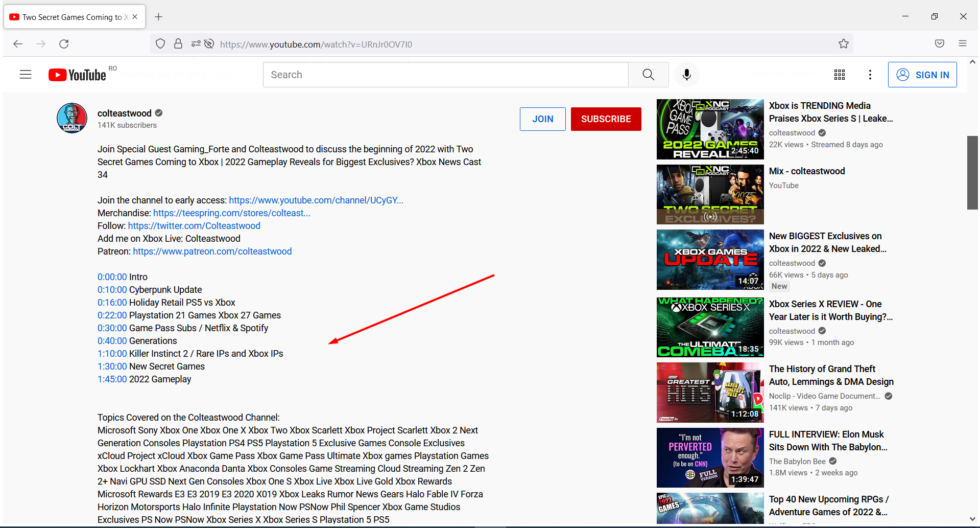
Task: Navigate back with the browser arrow
Action: (x=18, y=44)
